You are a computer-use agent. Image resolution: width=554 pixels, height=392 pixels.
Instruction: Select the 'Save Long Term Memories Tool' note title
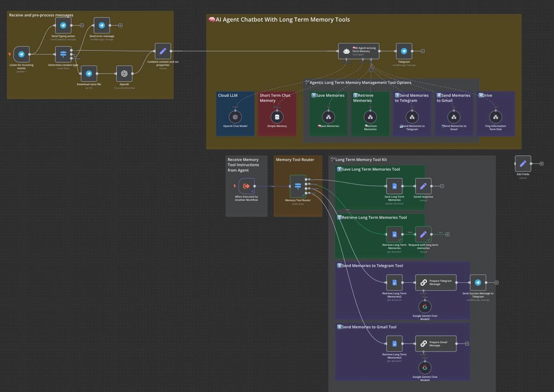(369, 169)
